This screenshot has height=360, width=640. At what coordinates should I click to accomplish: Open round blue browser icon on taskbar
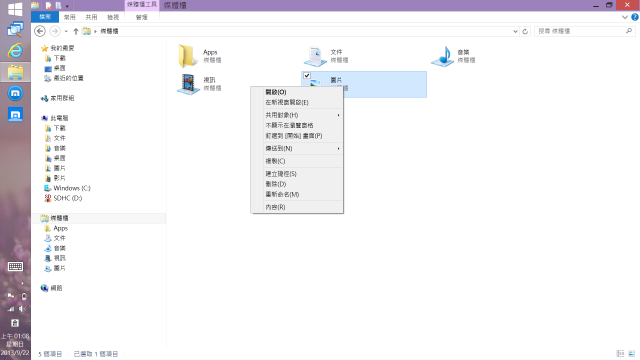(15, 93)
